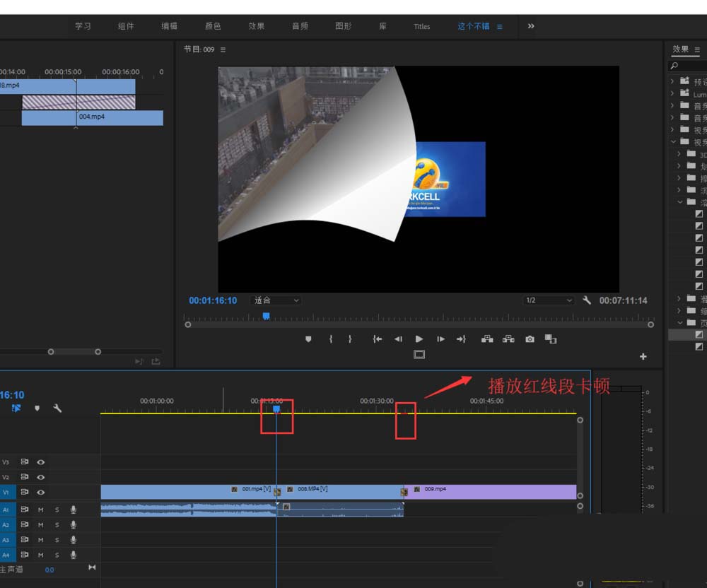Mute audio track A1
Viewport: 707px width, 588px height.
(40, 509)
